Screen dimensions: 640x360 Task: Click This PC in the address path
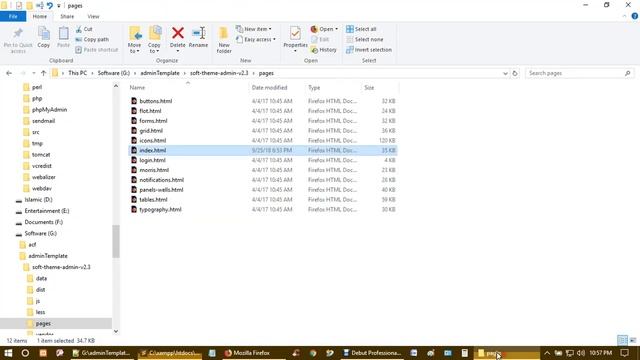coord(78,73)
